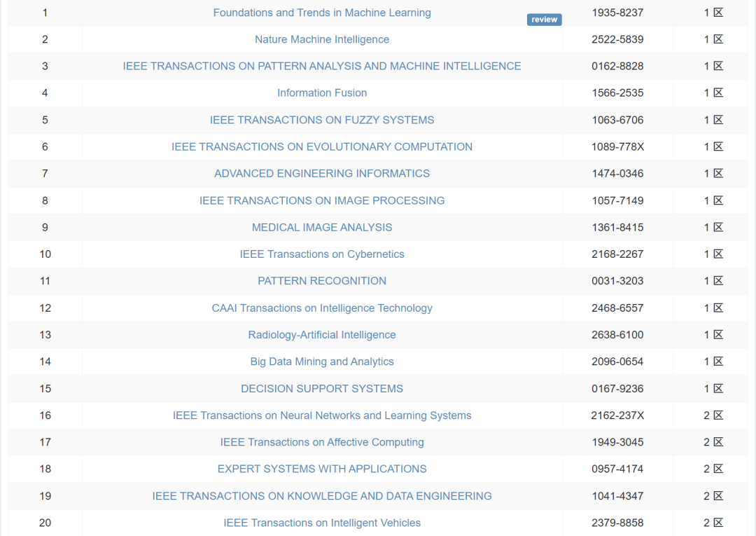Open the Radiology-Artificial Intelligence link

coord(322,335)
